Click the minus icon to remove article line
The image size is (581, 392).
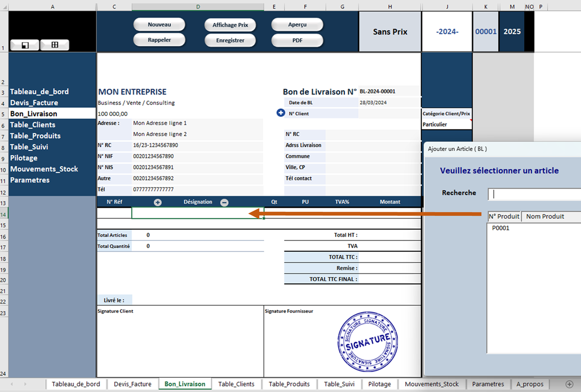[x=224, y=202]
